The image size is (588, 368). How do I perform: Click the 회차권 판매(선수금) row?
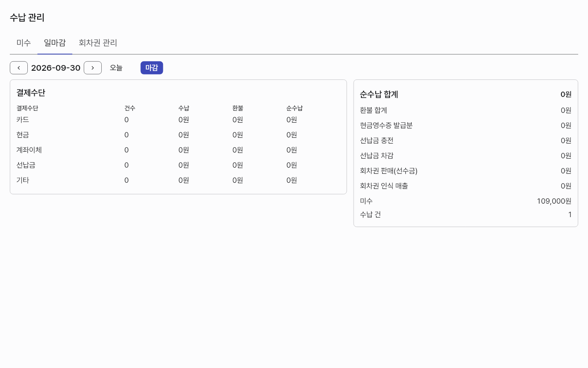[465, 171]
